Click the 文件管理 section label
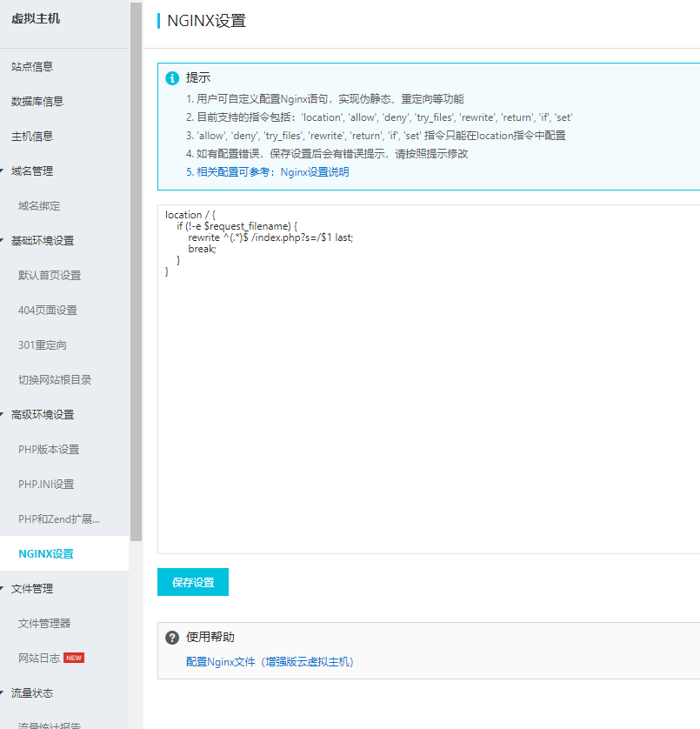Screen dimensions: 700x729 click(x=32, y=589)
